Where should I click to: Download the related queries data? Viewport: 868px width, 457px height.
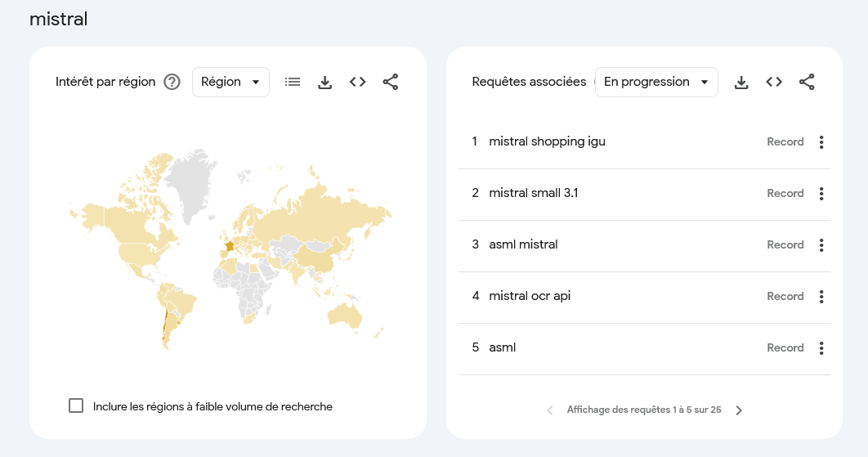(x=741, y=83)
